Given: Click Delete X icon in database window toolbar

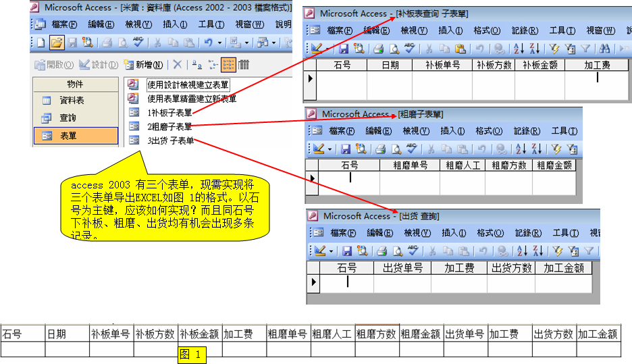Looking at the screenshot, I should point(177,65).
